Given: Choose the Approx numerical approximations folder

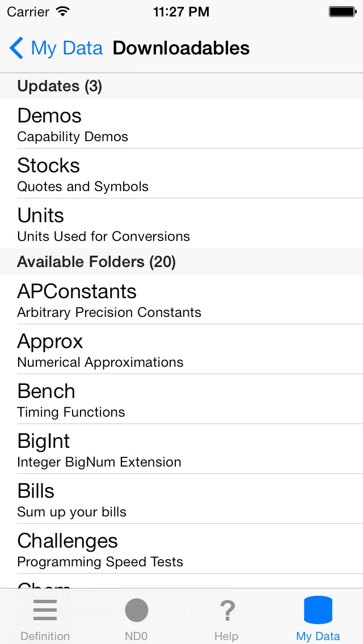Looking at the screenshot, I should pos(181,350).
